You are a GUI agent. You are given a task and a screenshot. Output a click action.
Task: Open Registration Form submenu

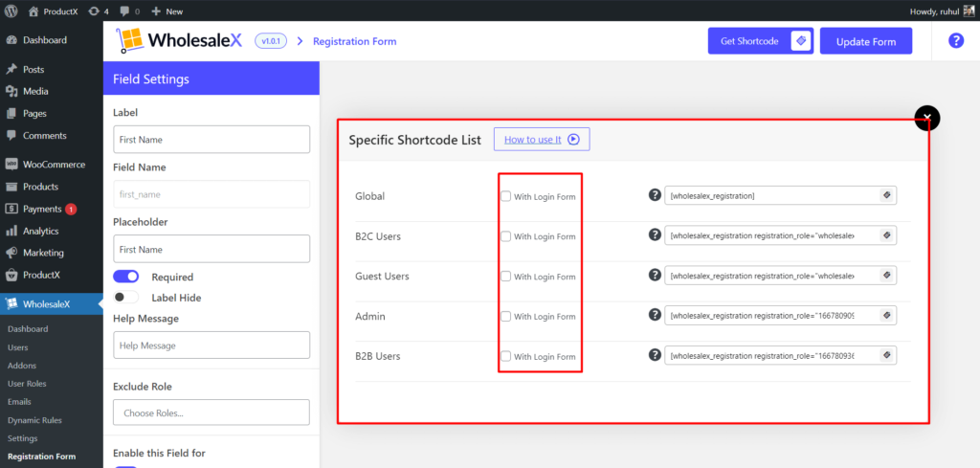point(41,457)
